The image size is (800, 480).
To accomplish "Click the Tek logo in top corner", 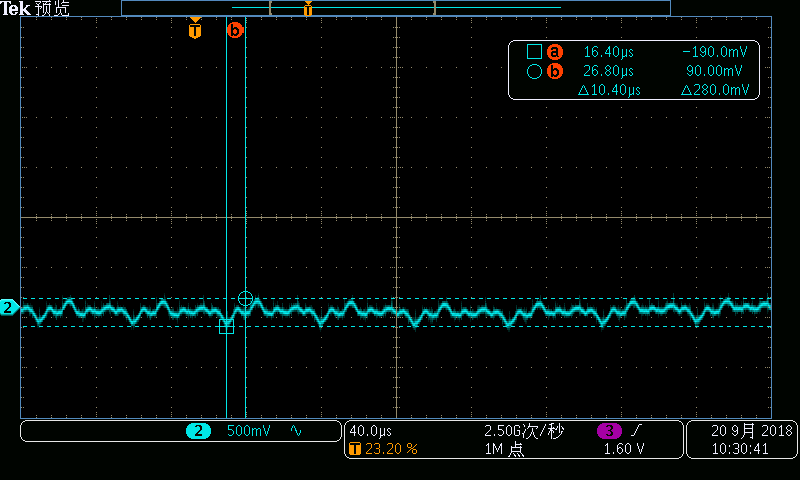I will 16,8.
